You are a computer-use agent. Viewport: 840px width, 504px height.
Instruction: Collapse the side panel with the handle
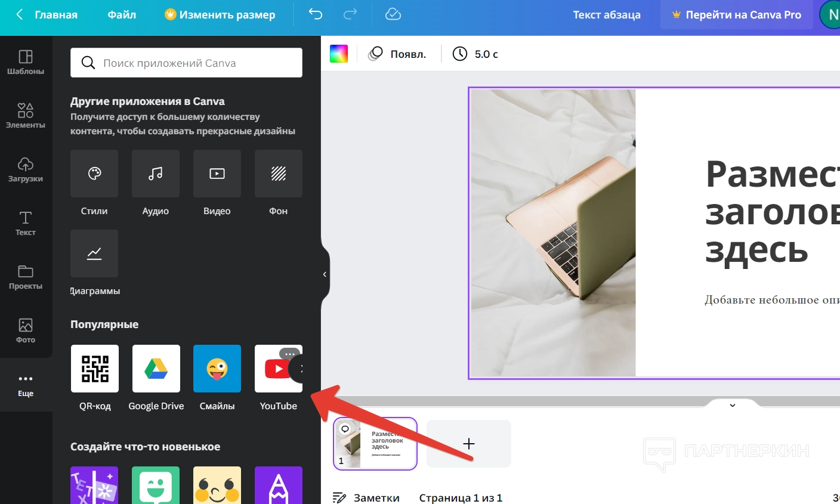325,274
